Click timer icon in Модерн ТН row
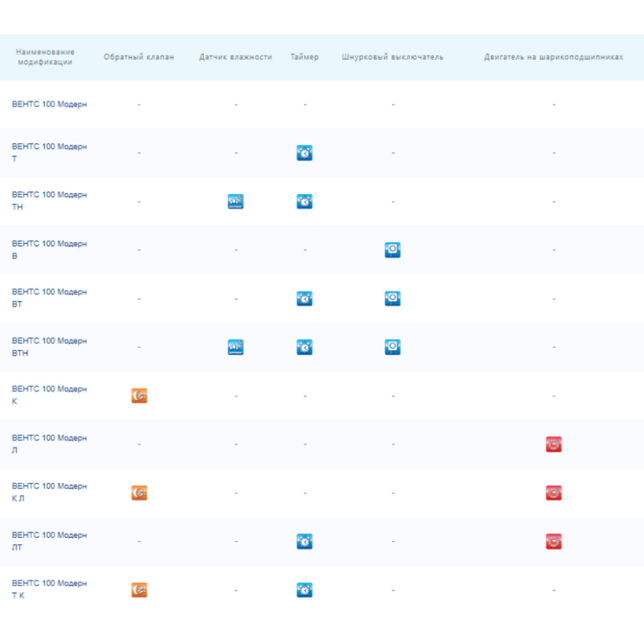 pos(305,201)
